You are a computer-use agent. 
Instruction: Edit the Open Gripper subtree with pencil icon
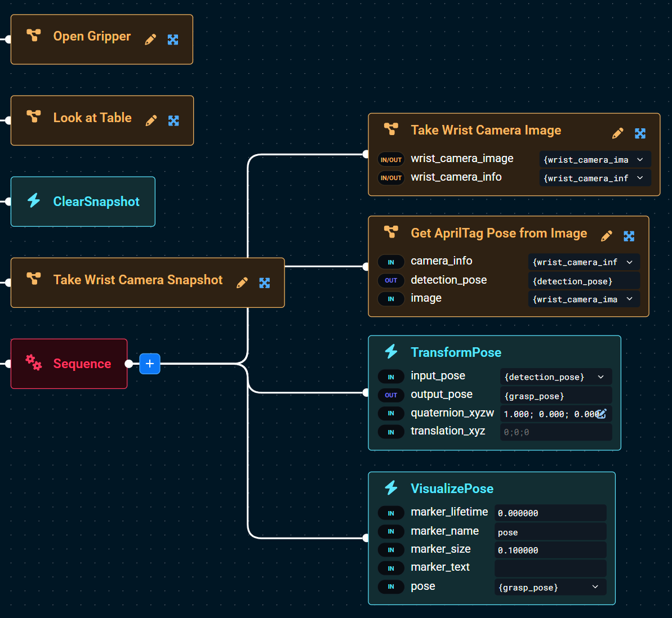[x=150, y=39]
